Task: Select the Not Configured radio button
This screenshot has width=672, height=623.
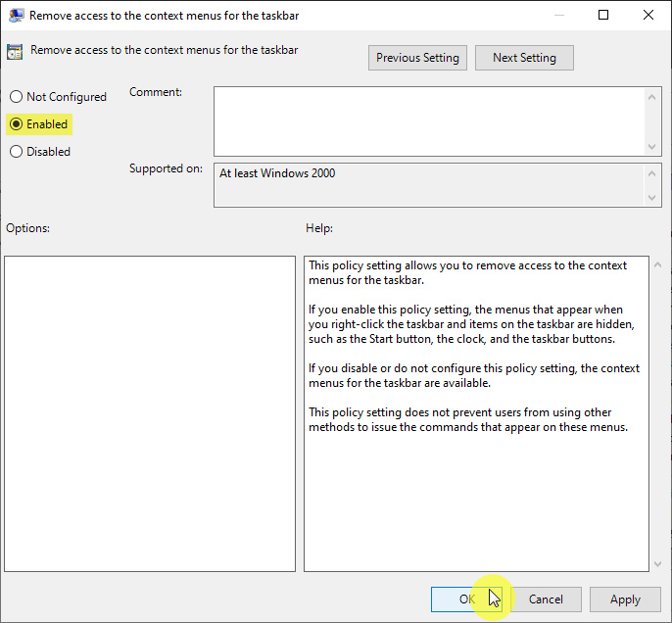Action: click(x=16, y=97)
